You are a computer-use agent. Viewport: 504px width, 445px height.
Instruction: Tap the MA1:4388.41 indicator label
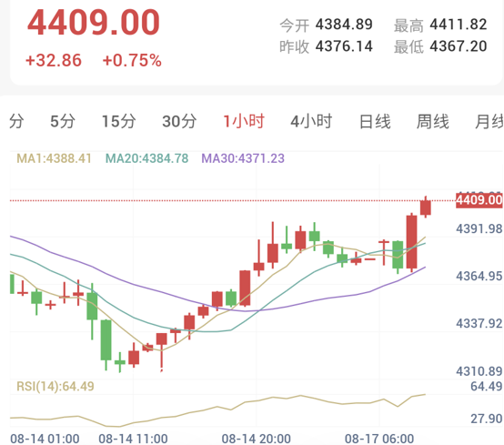54,158
